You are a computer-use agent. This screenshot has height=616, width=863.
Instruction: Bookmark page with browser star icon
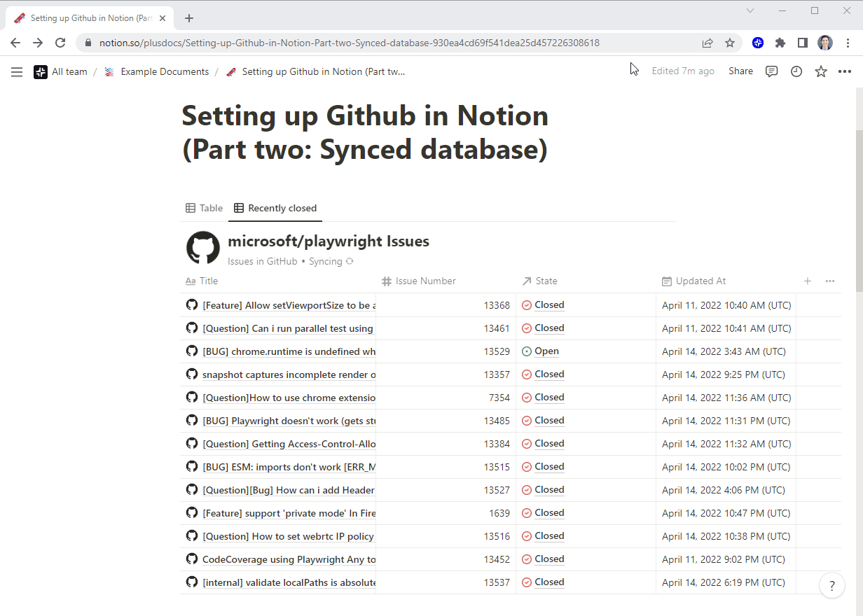(x=730, y=43)
